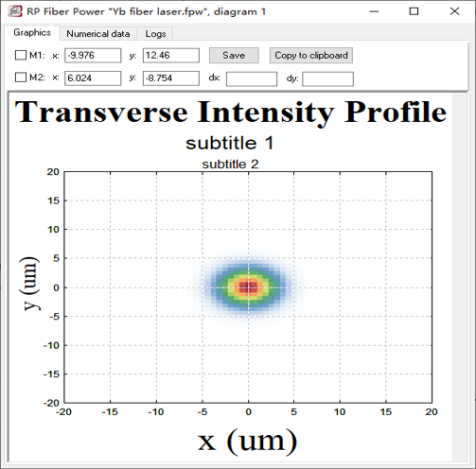Click the M1 x value field

pos(93,56)
